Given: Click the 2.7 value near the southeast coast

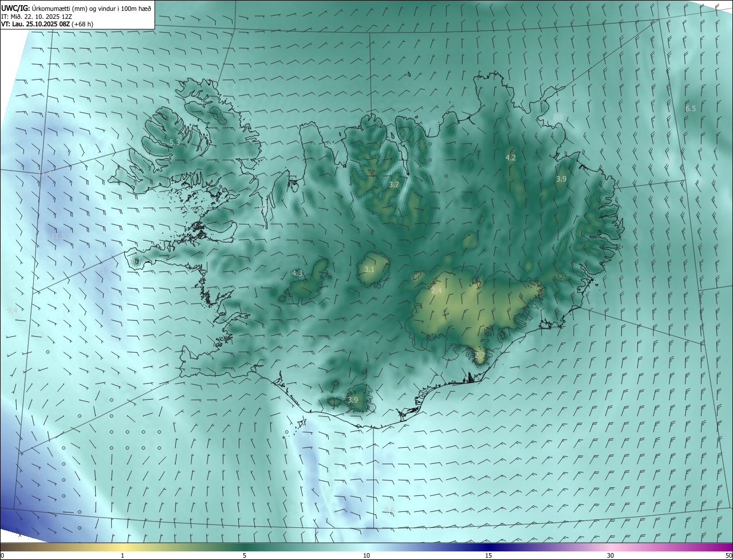Looking at the screenshot, I should pyautogui.click(x=480, y=356).
